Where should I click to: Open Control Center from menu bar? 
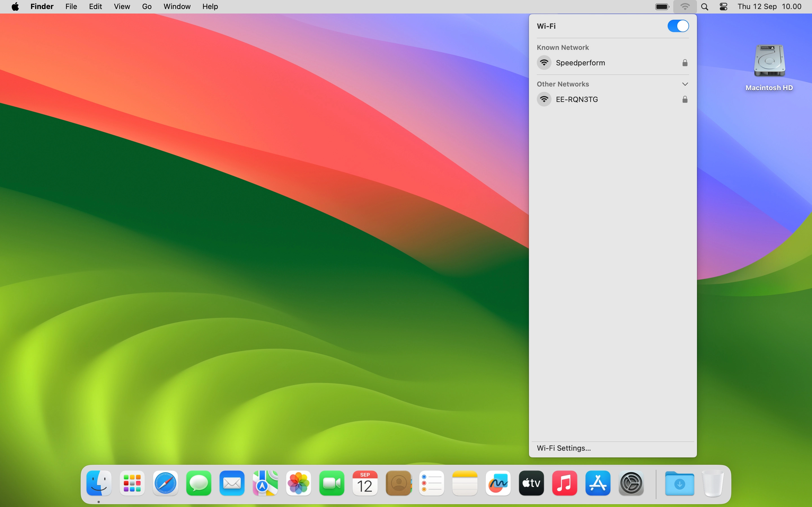(x=723, y=7)
